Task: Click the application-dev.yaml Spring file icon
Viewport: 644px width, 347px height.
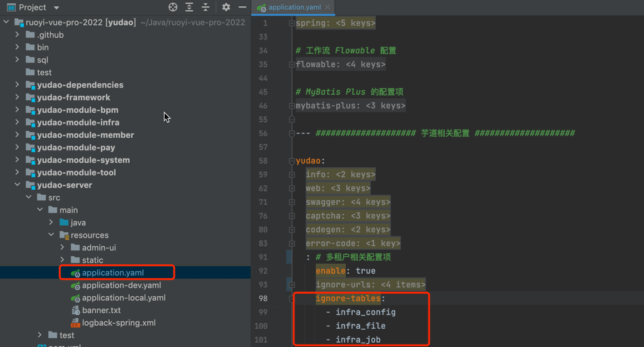Action: [x=76, y=286]
